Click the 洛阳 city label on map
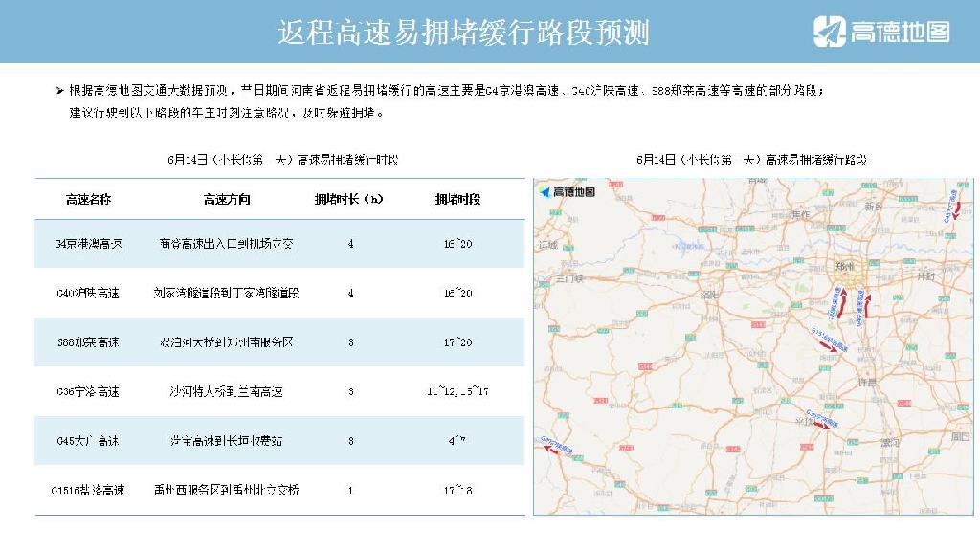 708,294
